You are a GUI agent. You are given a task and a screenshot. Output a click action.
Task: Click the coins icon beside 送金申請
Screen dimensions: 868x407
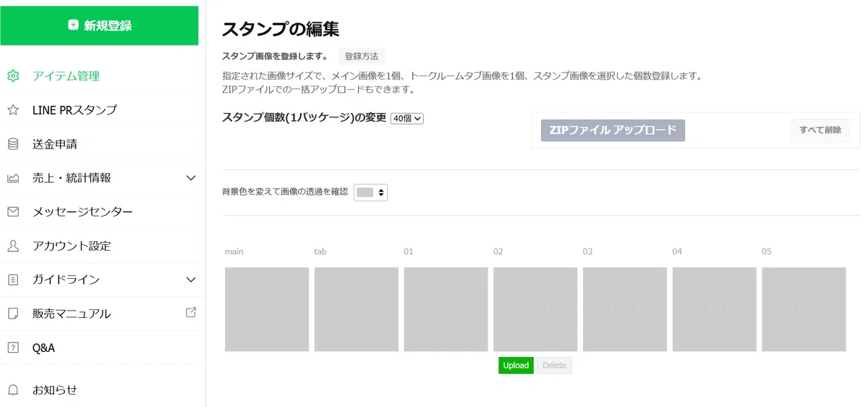[13, 144]
